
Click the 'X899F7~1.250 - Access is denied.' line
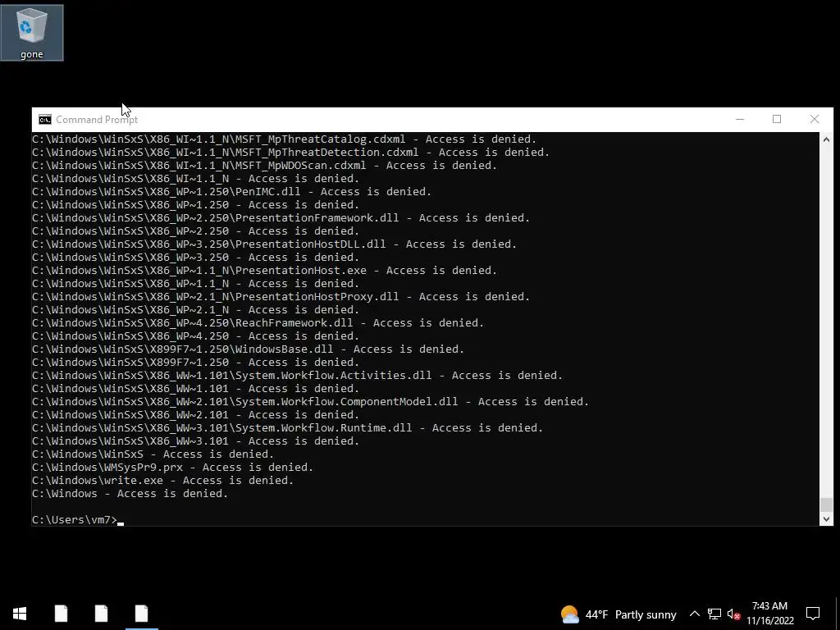195,362
